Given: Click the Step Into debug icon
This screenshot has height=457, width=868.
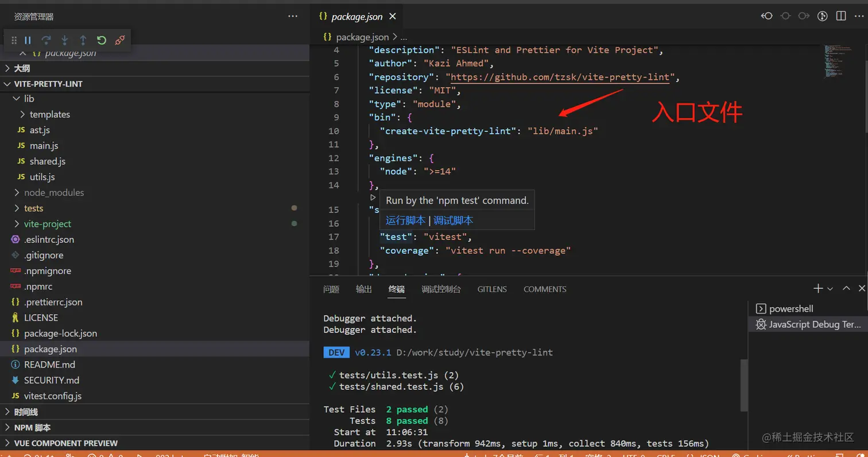Looking at the screenshot, I should (x=65, y=40).
